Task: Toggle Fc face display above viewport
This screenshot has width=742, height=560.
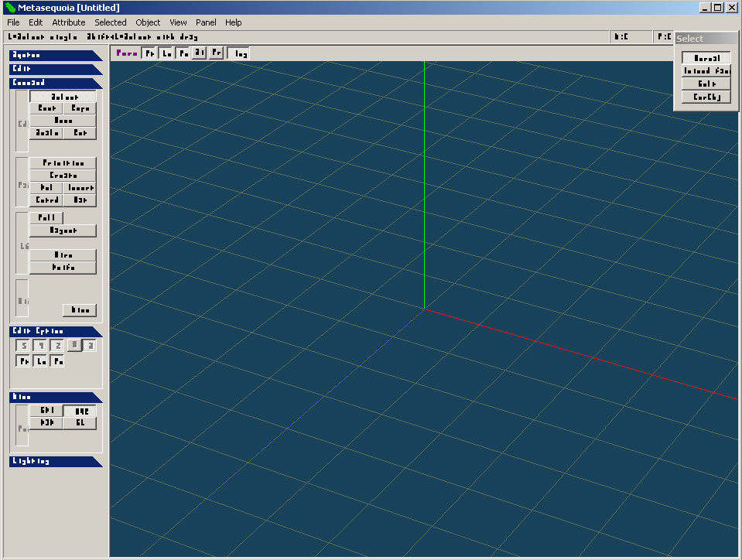Action: (x=183, y=53)
